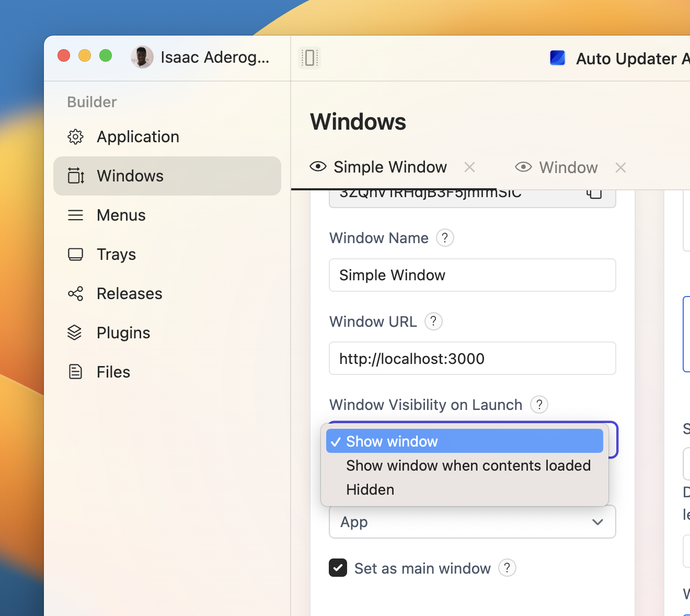Select Hidden from the visibility dropdown
Viewport: 690px width, 616px height.
click(370, 489)
